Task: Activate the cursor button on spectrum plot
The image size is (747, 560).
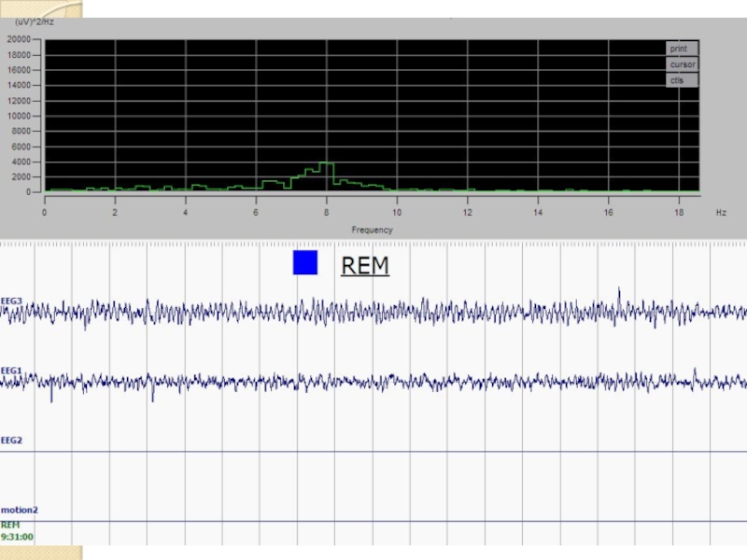Action: tap(682, 64)
